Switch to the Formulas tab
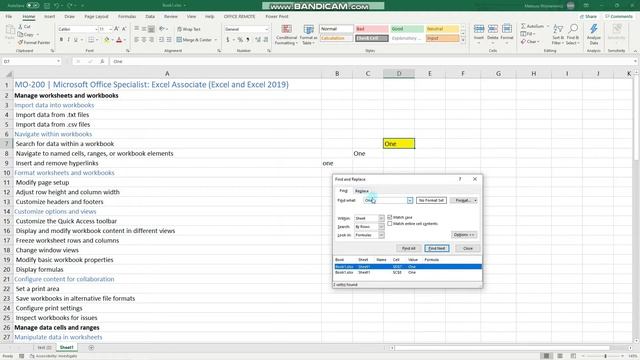 127,16
